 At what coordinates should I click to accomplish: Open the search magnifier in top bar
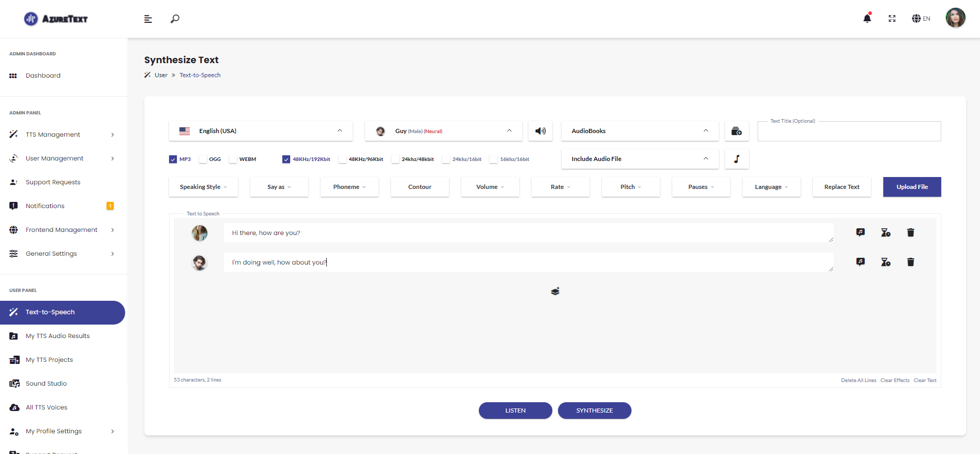(x=175, y=19)
